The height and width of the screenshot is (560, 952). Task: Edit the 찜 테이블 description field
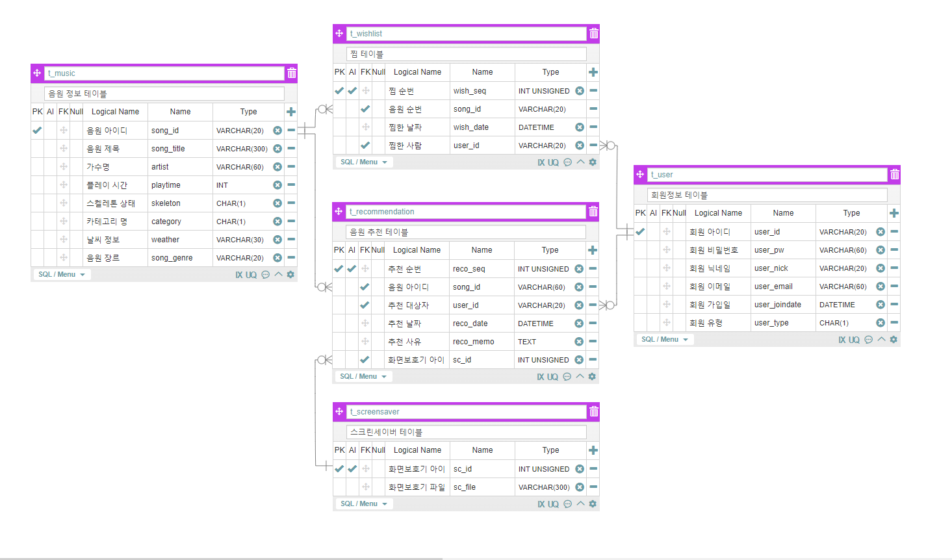point(467,54)
